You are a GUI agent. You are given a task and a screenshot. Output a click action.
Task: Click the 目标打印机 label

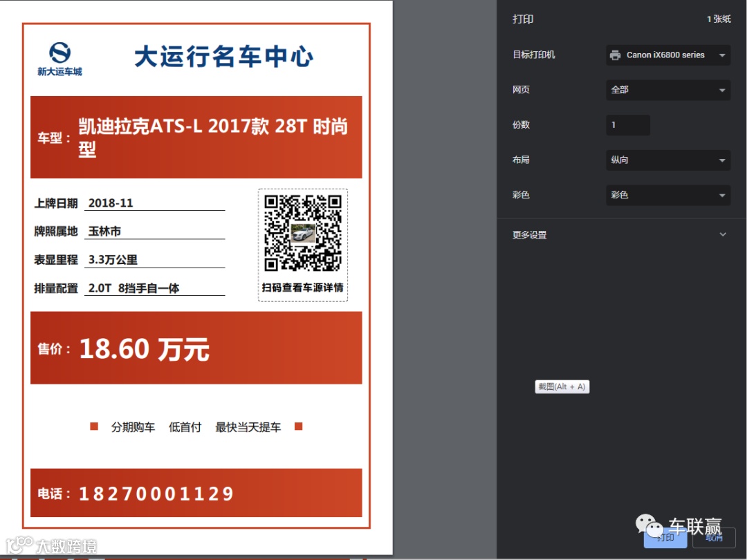pos(533,55)
